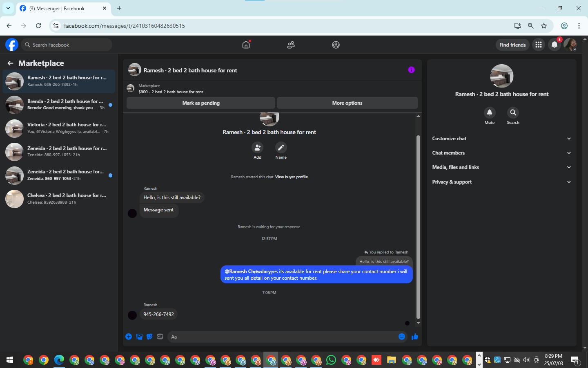Screen dimensions: 588x368
Task: Choose a GIF icon in composer
Action: tap(160, 337)
